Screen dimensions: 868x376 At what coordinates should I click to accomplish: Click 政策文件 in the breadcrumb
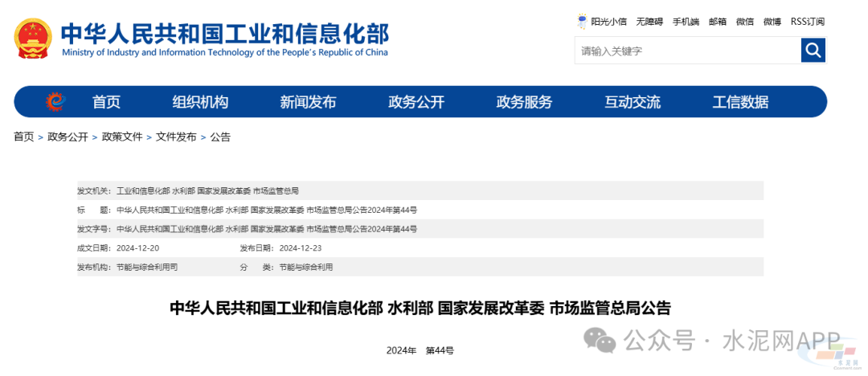point(121,137)
